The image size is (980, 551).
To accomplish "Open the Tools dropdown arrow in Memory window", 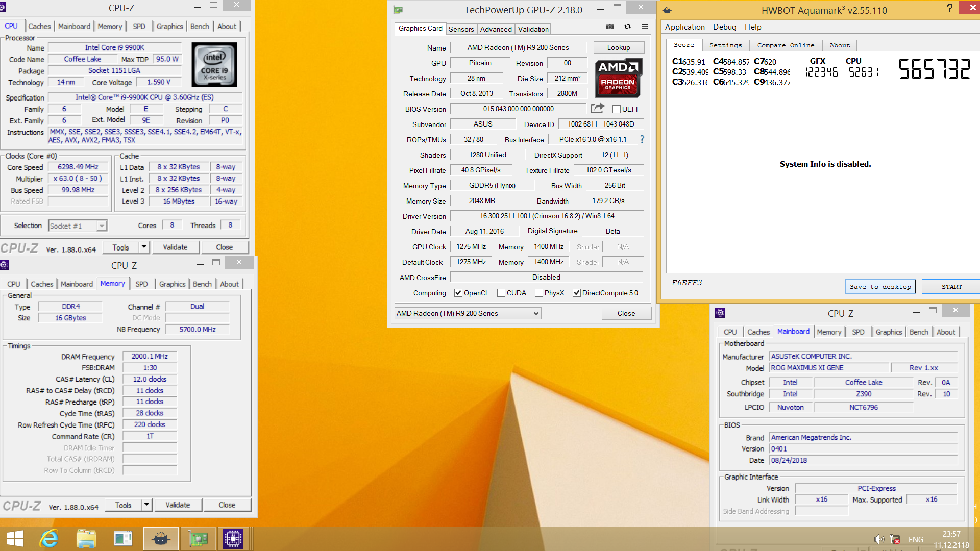I will tap(146, 505).
